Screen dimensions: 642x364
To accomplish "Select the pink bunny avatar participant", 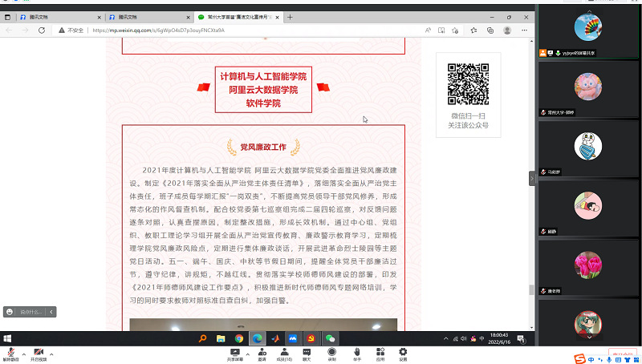I will pyautogui.click(x=588, y=87).
